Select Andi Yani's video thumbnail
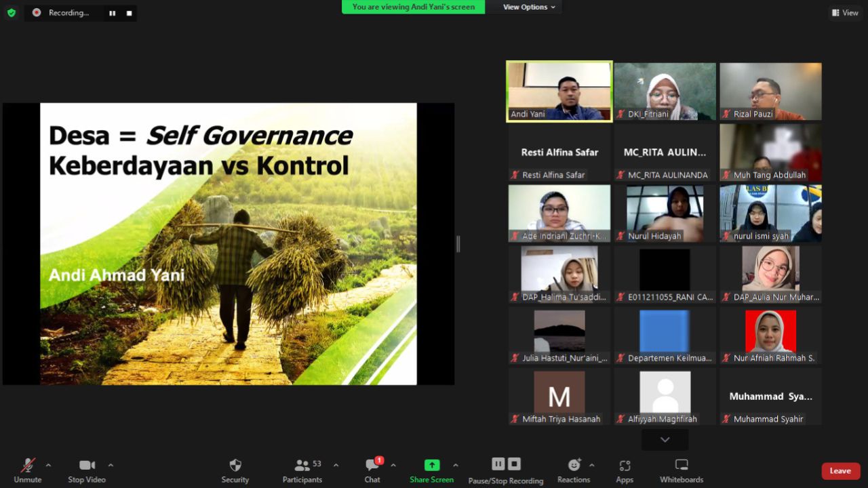This screenshot has width=868, height=488. pyautogui.click(x=559, y=91)
